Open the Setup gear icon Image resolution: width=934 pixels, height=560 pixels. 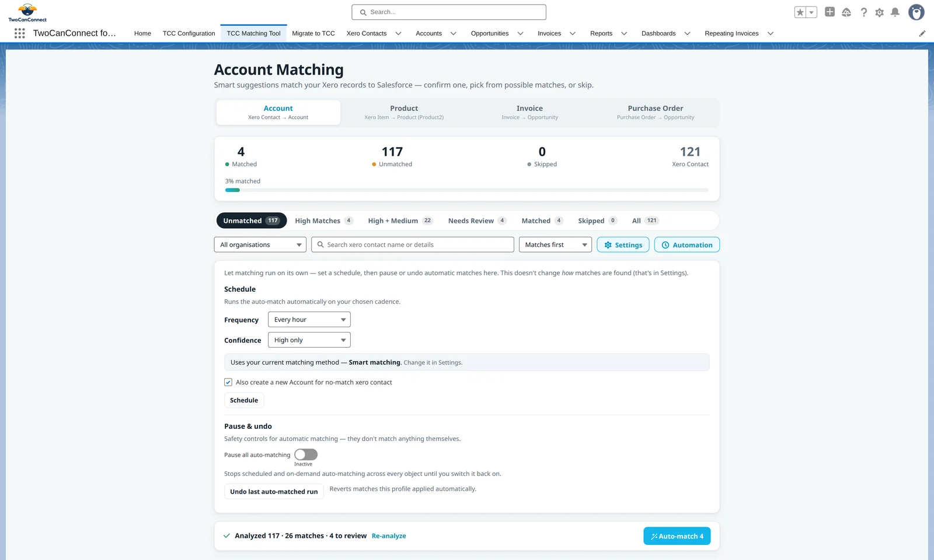point(879,12)
